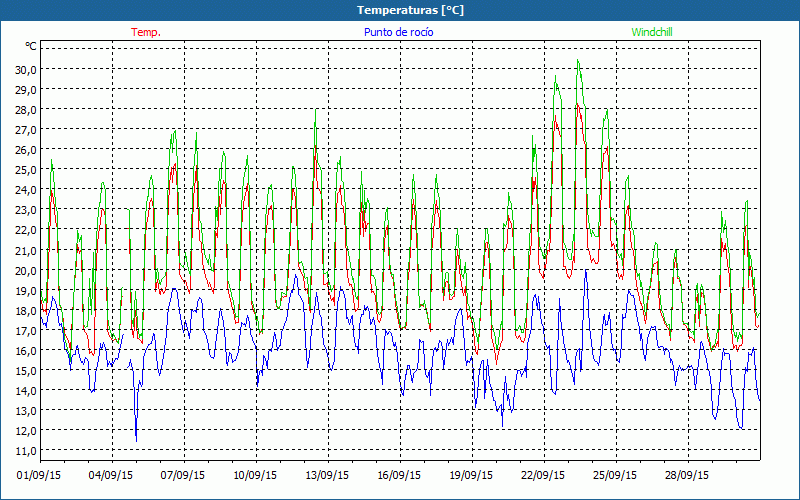Click the '26,0' y-axis value
Image resolution: width=800 pixels, height=500 pixels.
[26, 150]
